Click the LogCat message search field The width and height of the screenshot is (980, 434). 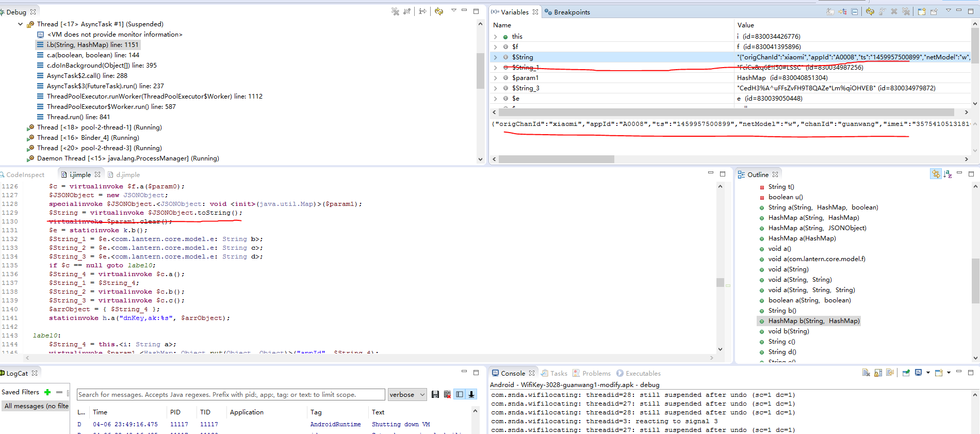(231, 395)
